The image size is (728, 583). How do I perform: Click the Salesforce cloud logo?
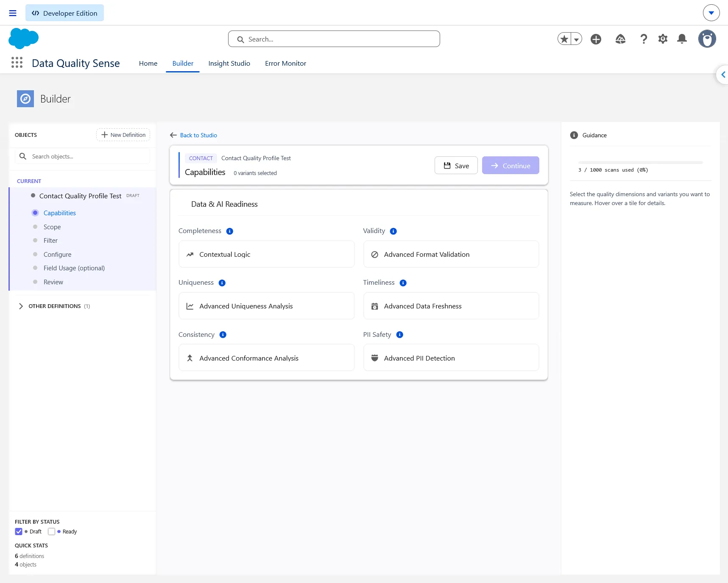(23, 39)
